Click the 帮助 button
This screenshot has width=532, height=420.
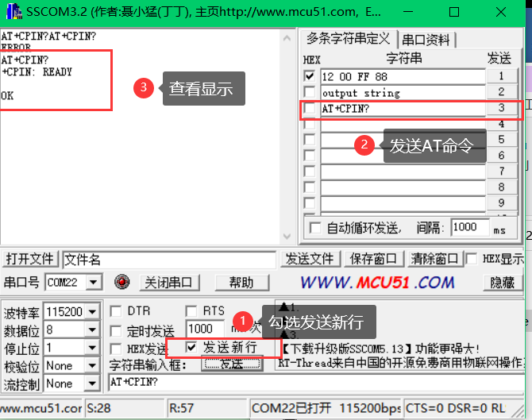click(241, 283)
